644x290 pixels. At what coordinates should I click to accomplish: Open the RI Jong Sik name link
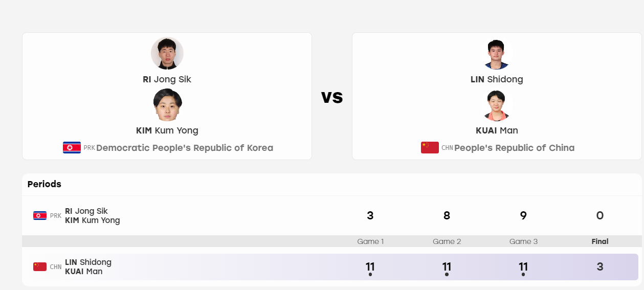pyautogui.click(x=167, y=79)
